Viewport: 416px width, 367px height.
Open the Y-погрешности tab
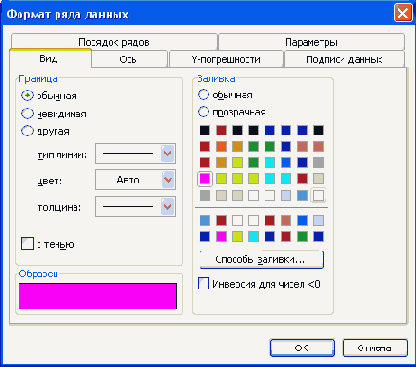226,60
